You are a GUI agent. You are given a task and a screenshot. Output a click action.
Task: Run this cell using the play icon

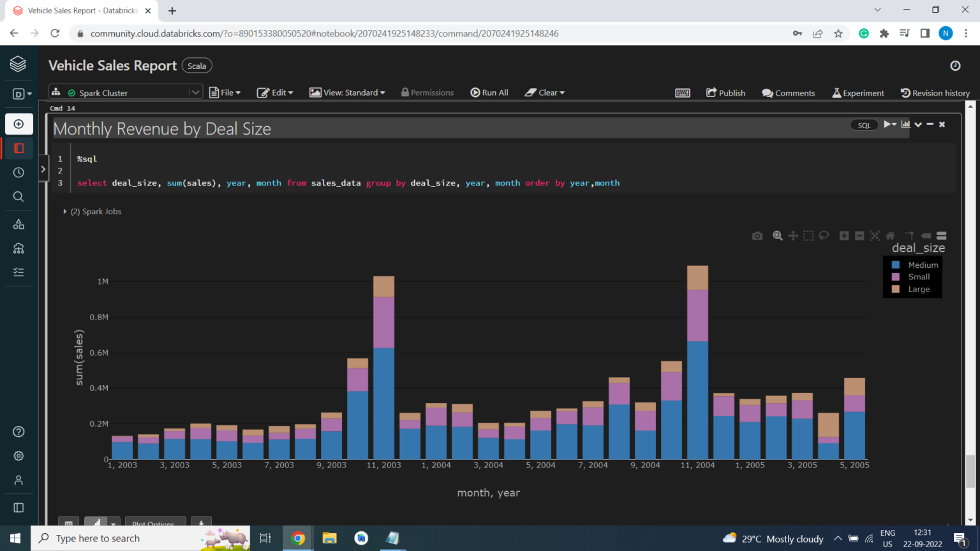pos(887,124)
